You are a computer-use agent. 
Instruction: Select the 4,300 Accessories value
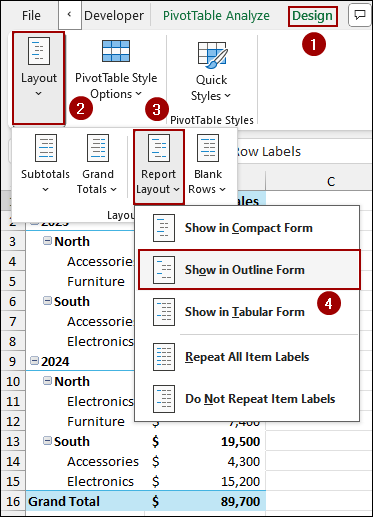tap(205, 461)
